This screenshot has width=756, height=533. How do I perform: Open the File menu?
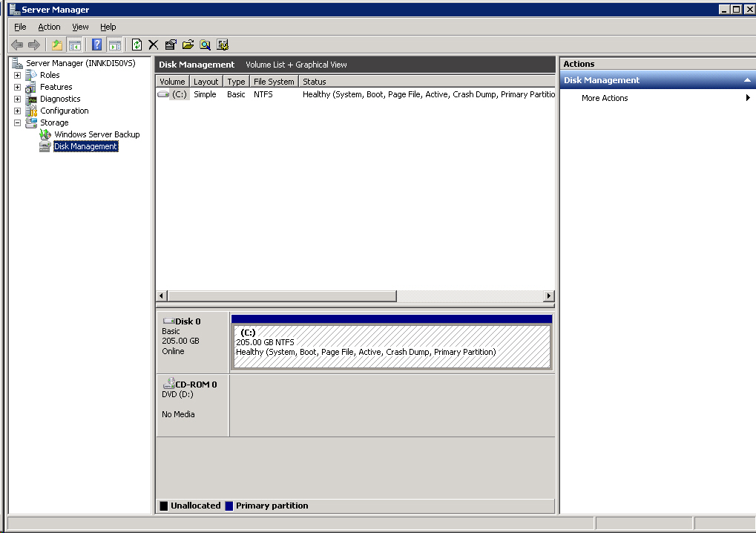(20, 27)
